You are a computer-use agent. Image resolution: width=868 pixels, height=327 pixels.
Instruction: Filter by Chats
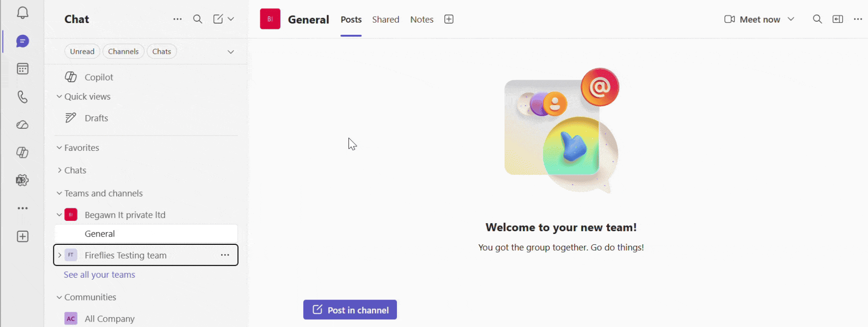161,51
